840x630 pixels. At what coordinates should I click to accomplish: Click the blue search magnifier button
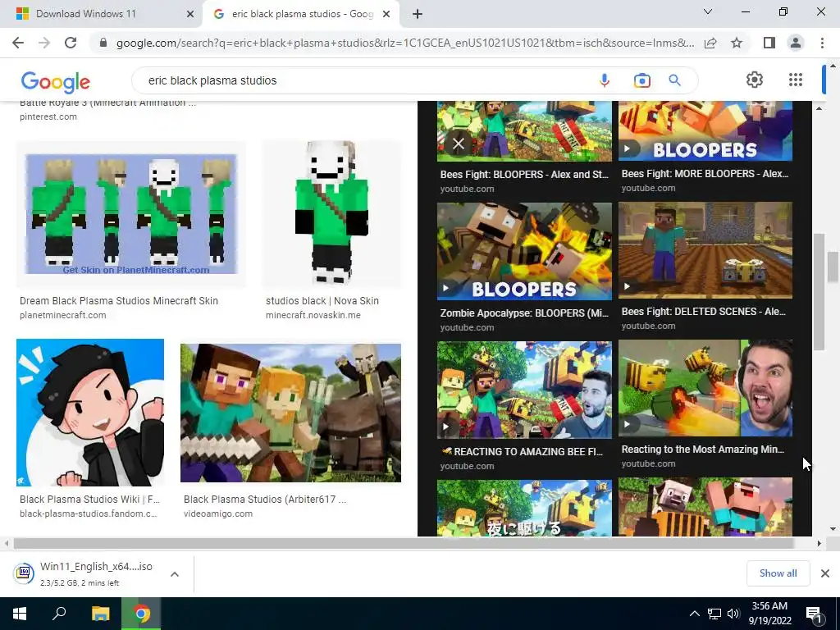[674, 80]
